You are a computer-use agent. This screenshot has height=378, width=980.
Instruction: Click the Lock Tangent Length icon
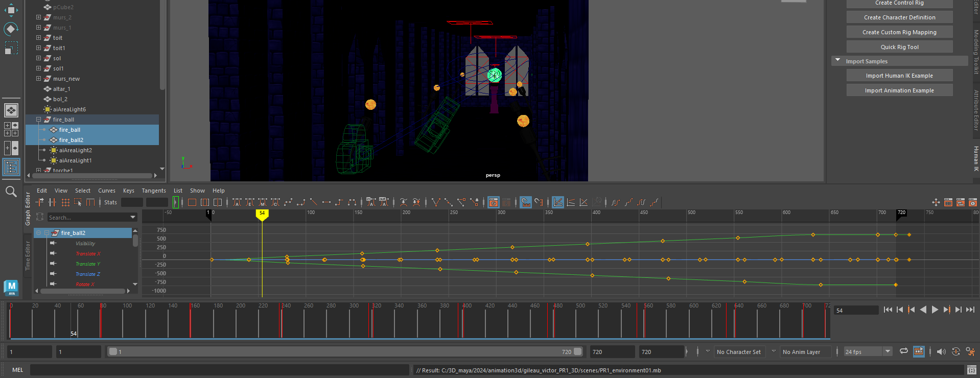474,202
